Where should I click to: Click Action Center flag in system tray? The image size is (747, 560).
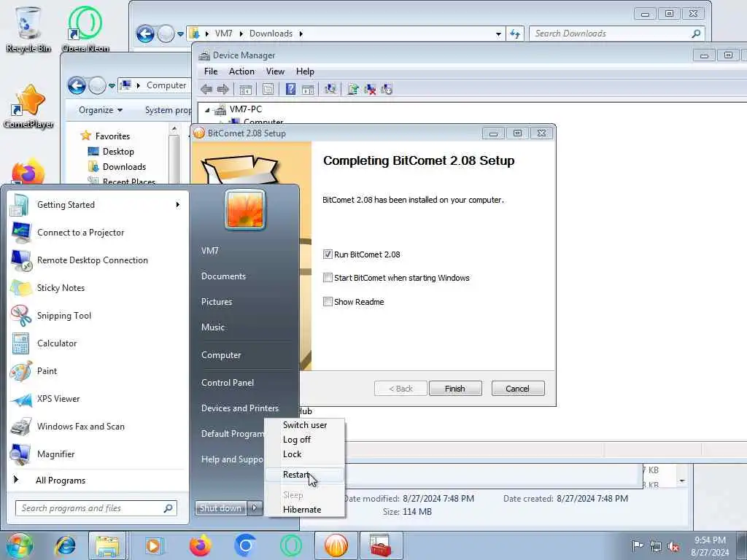(637, 545)
